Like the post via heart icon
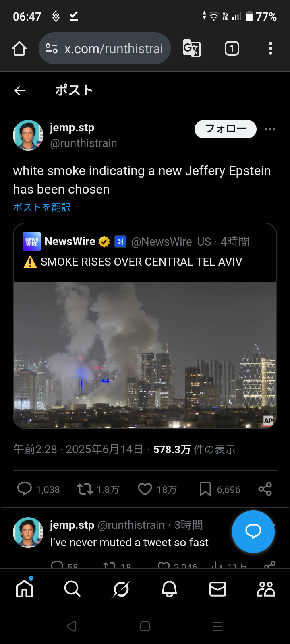 pos(145,489)
